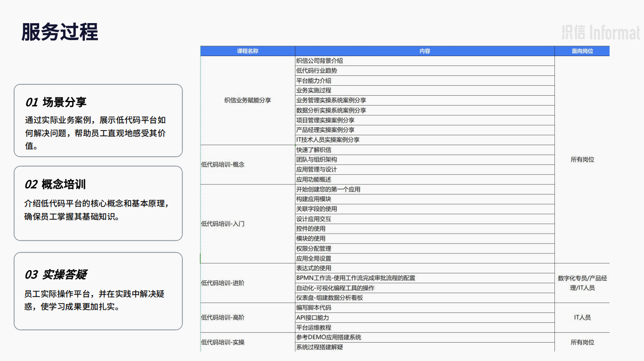Click the "仪表盘-组建数据分析看板" row
Viewport: 644px width, 361px height.
425,298
